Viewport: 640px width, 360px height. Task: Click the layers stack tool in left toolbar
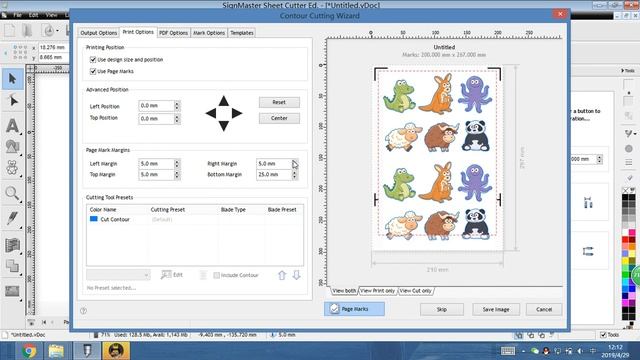pos(12,266)
